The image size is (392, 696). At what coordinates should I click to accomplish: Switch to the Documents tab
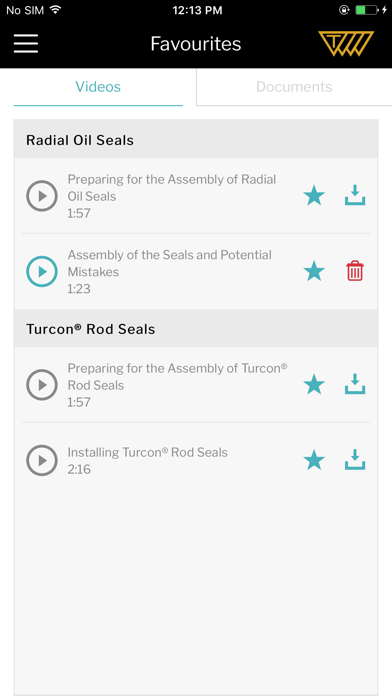(294, 87)
